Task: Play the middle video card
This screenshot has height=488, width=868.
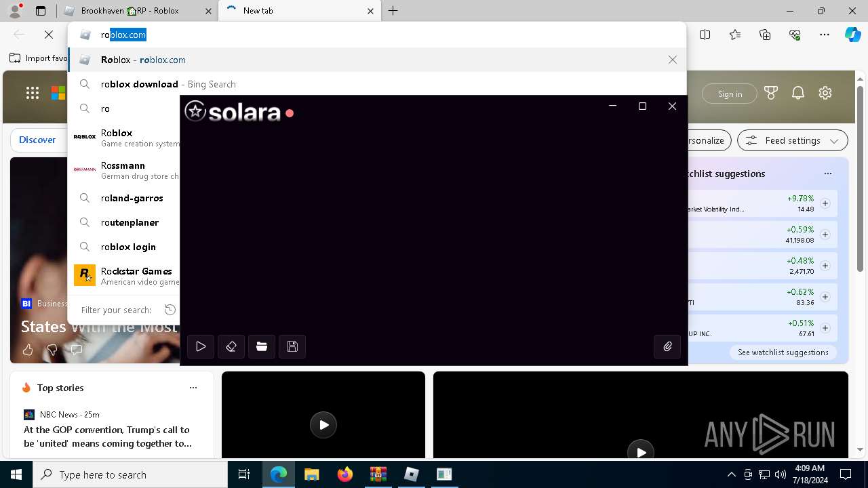Action: coord(323,425)
